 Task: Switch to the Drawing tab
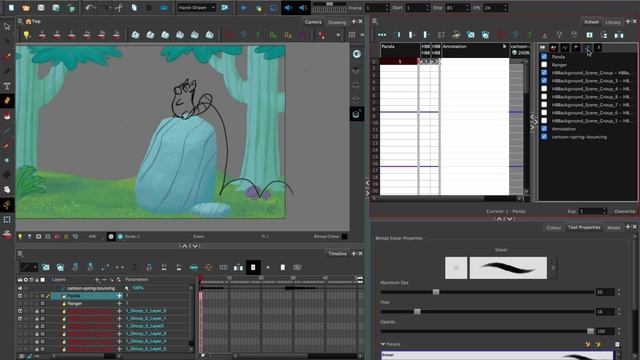pos(337,22)
